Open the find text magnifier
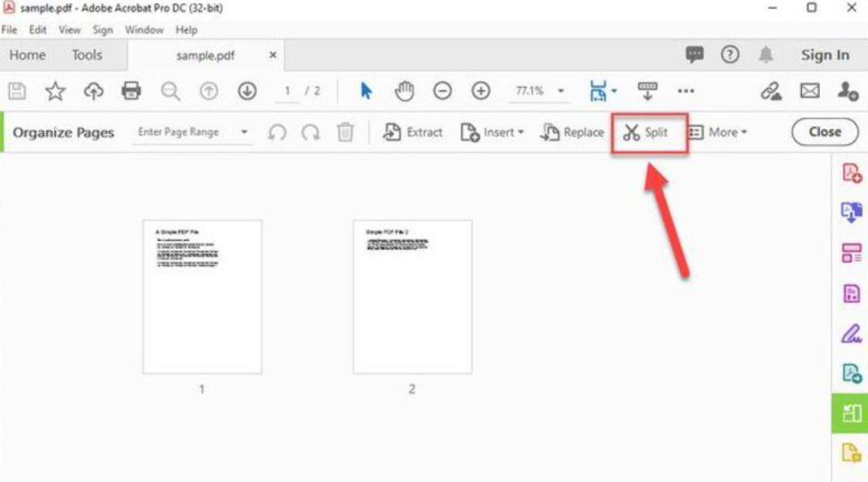868x482 pixels. click(x=170, y=90)
